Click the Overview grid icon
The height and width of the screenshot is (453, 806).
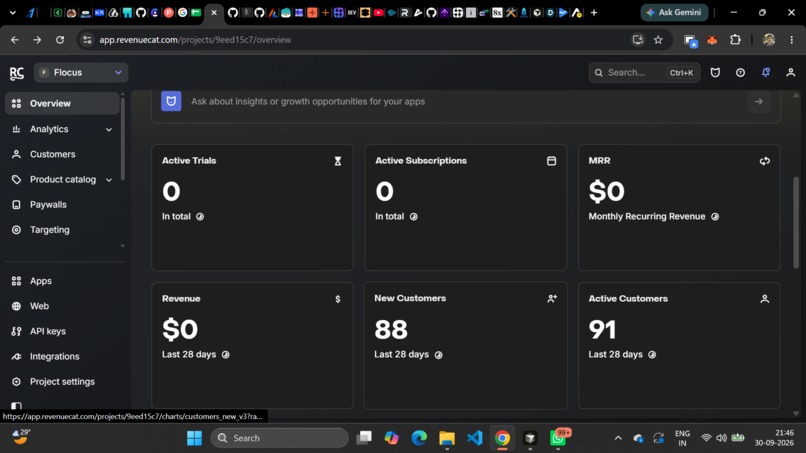click(16, 103)
